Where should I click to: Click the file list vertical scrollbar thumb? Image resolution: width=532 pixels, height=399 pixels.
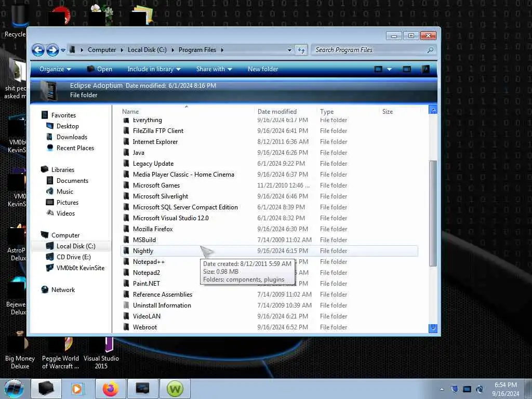tap(433, 214)
